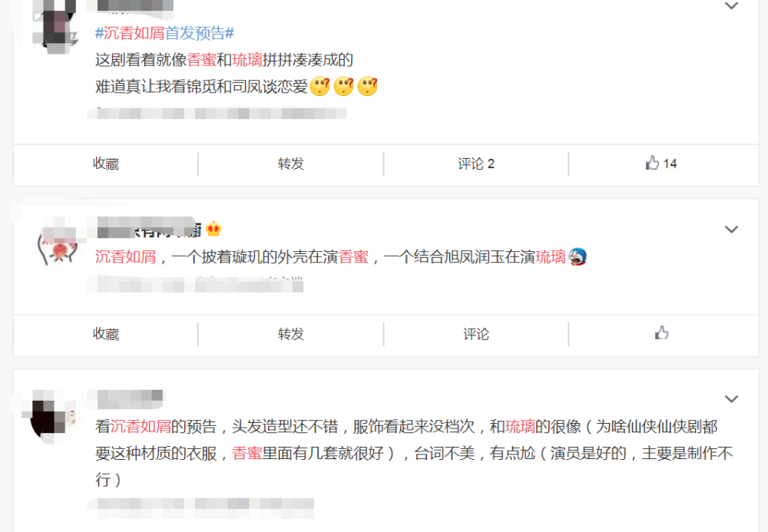Viewport: 768px width, 532px height.
Task: Click the Doraemon emoji in second post
Action: pos(578,256)
